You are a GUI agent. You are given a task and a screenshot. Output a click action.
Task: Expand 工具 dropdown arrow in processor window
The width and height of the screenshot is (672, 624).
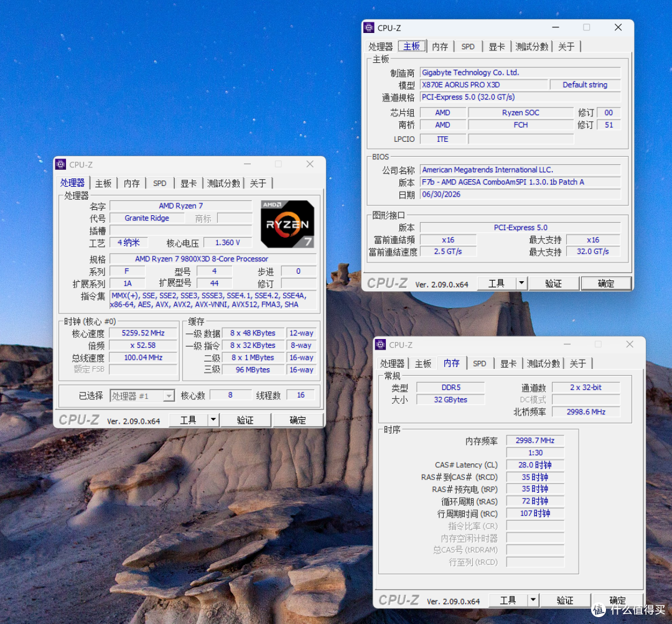point(213,419)
